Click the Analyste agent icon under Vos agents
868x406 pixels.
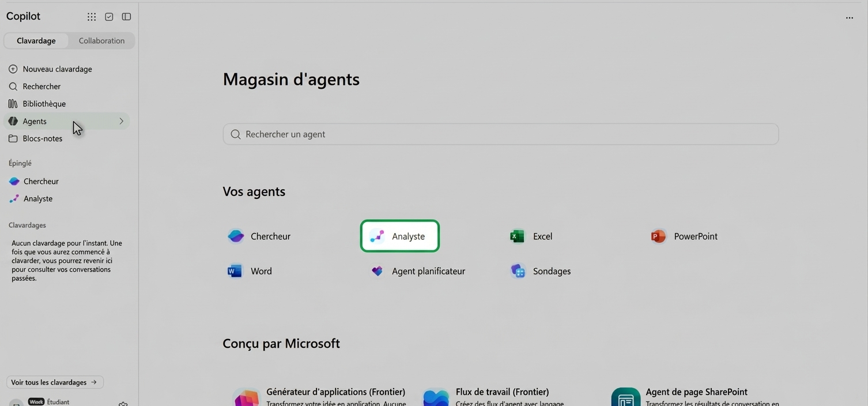(377, 236)
